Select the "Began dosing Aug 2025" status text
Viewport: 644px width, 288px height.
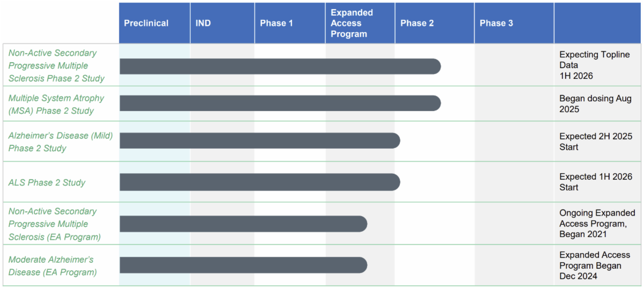(595, 104)
